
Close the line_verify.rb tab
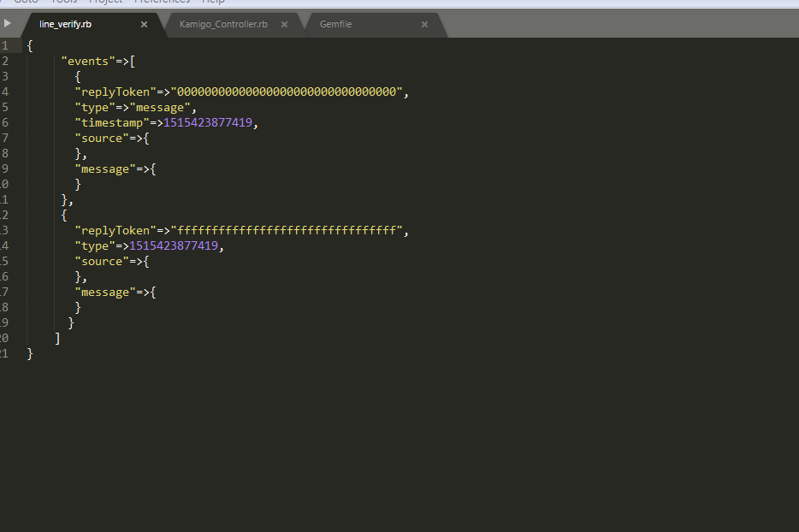[x=145, y=25]
